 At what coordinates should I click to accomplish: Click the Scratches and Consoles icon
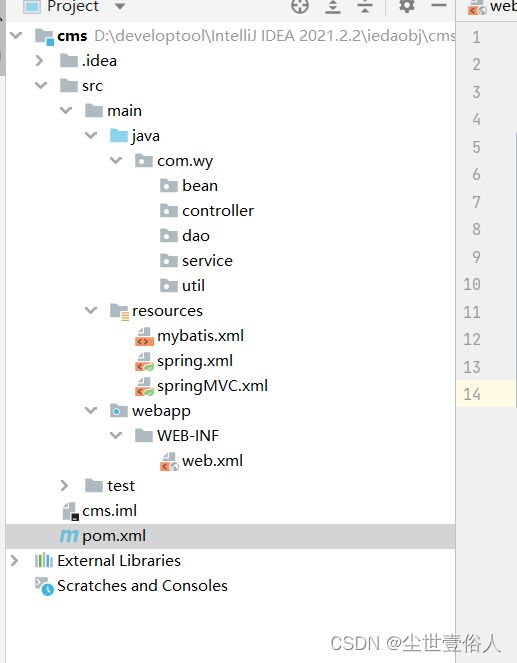click(x=44, y=586)
